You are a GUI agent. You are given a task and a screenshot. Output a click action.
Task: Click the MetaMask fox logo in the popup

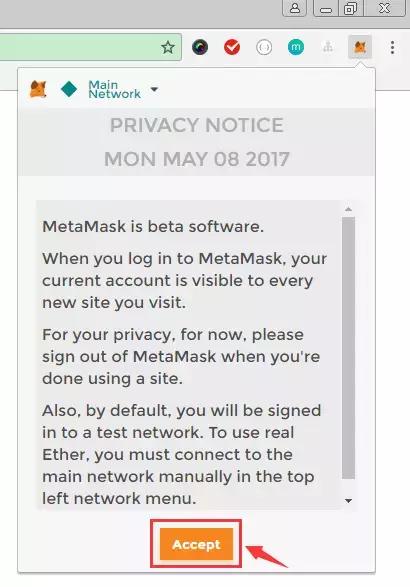pos(38,89)
